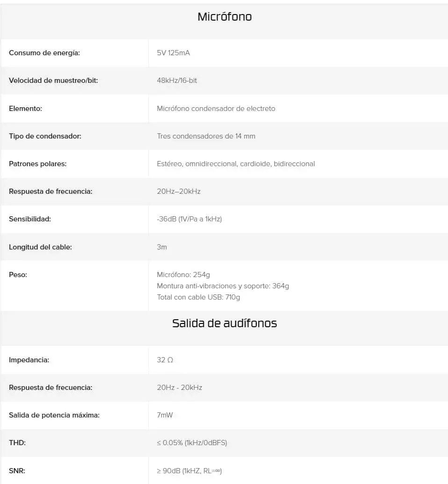
Task: Click the Micrófono: 254g weight line
Action: click(183, 275)
